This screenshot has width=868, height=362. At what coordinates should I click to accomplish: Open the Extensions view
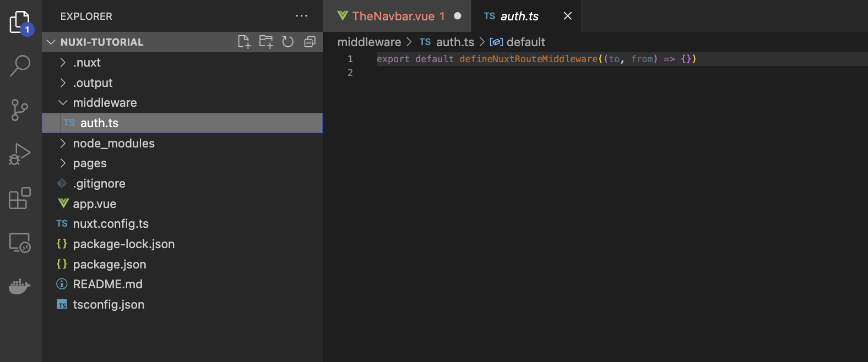[x=20, y=199]
